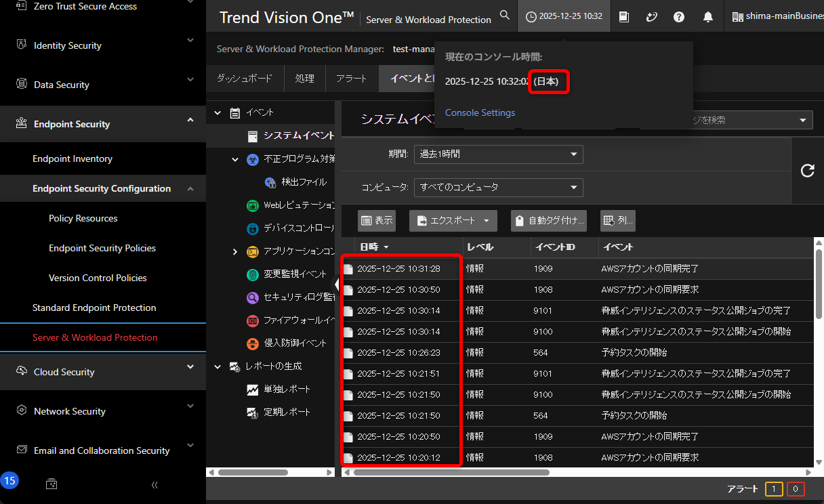The image size is (824, 504).
Task: Select the ファイアウォールイベント brick icon
Action: click(x=254, y=320)
